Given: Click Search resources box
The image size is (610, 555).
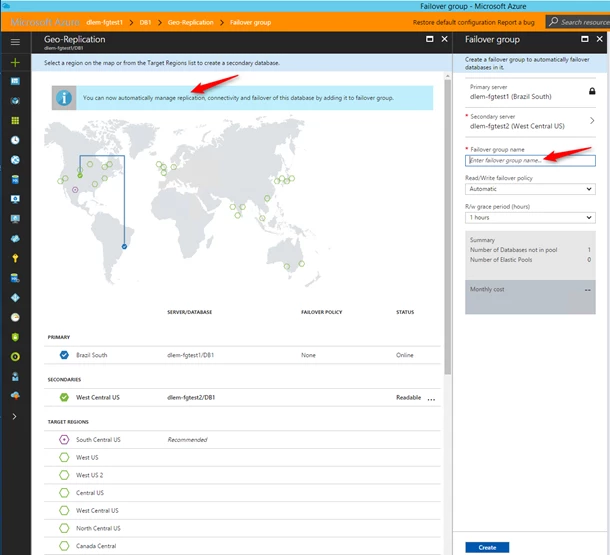Looking at the screenshot, I should coord(578,22).
